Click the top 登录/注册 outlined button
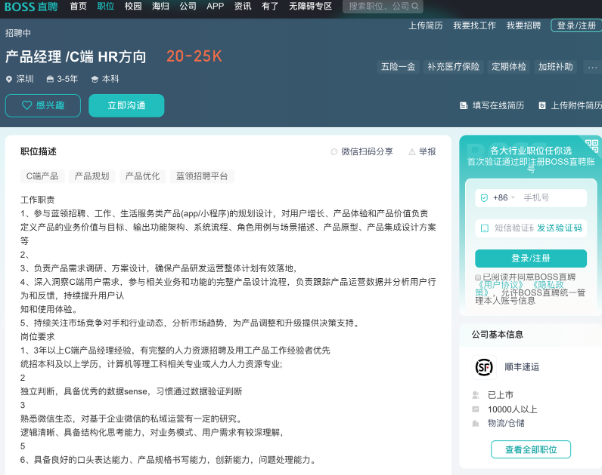The image size is (602, 475). click(576, 25)
